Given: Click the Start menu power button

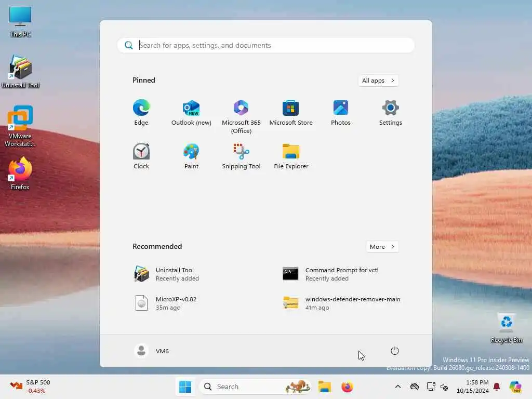Looking at the screenshot, I should click(395, 351).
